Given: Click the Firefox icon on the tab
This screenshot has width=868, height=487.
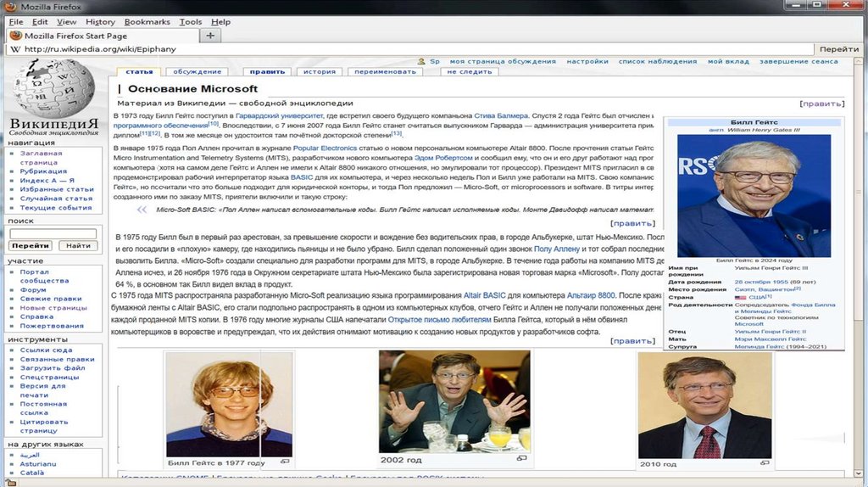Looking at the screenshot, I should click(15, 36).
